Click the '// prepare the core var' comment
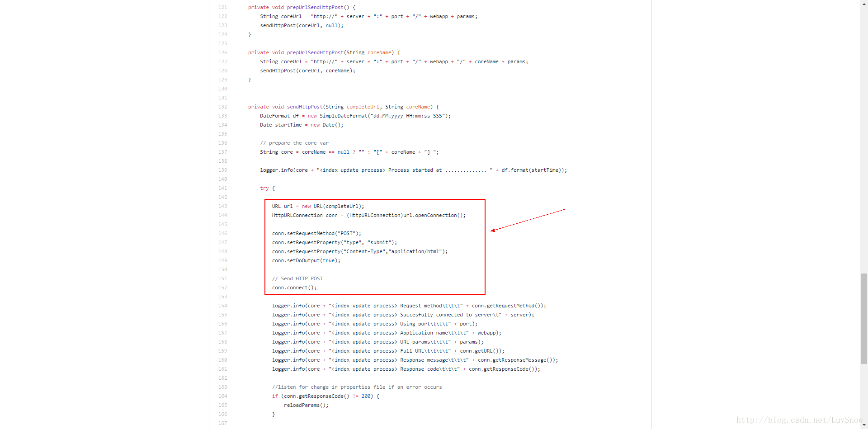This screenshot has width=868, height=429. click(294, 143)
